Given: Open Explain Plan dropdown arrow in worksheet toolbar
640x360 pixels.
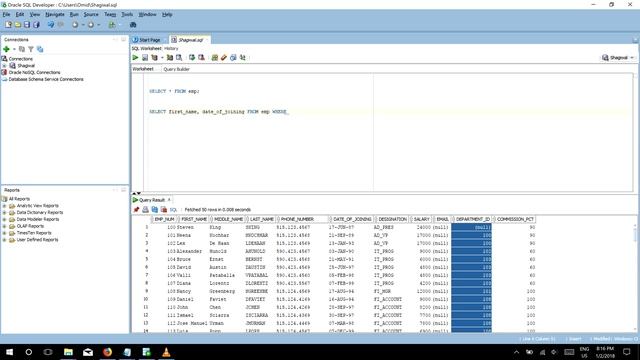Looking at the screenshot, I should point(162,58).
